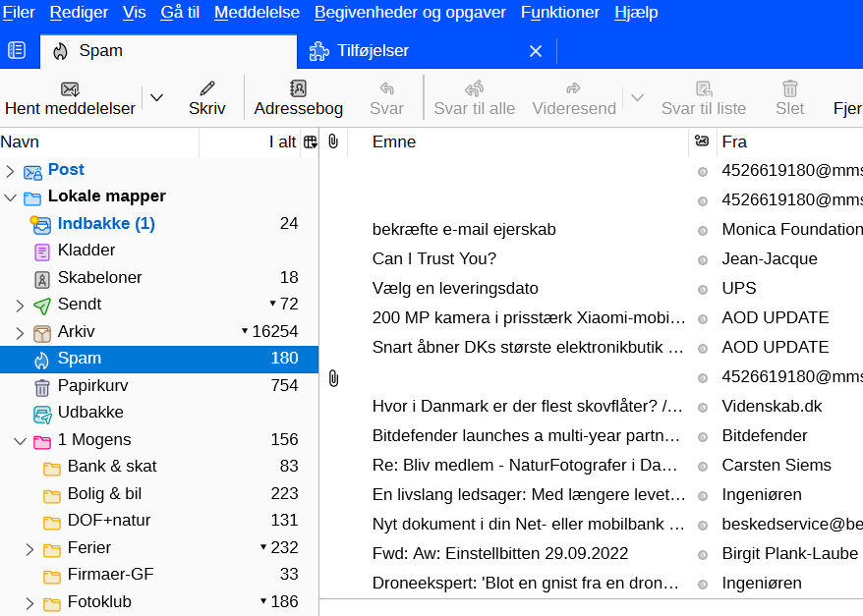Click Hent meddelelser button
This screenshot has width=863, height=616.
pos(71,98)
